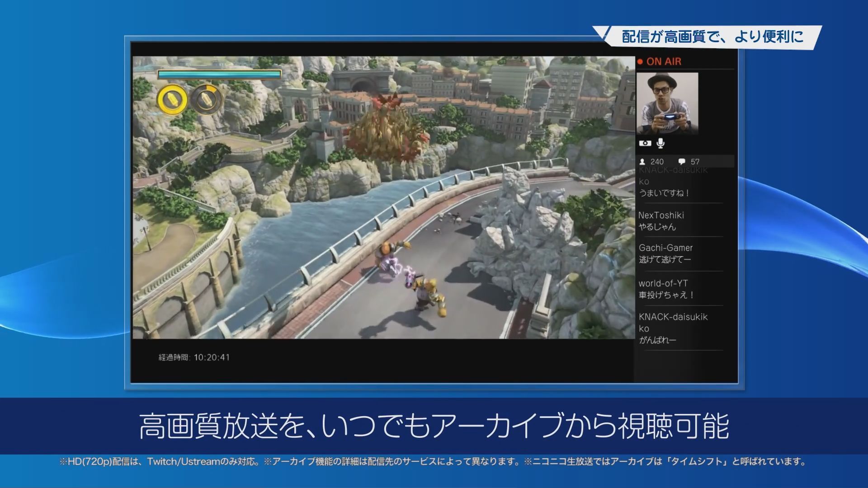Click the ON AIR label
This screenshot has height=488, width=868.
click(x=664, y=61)
